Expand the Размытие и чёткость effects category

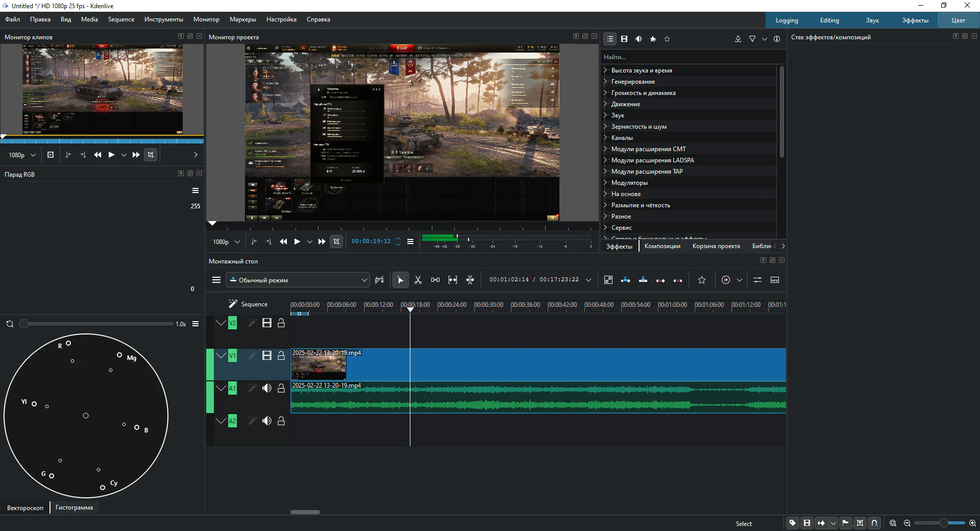coord(605,205)
